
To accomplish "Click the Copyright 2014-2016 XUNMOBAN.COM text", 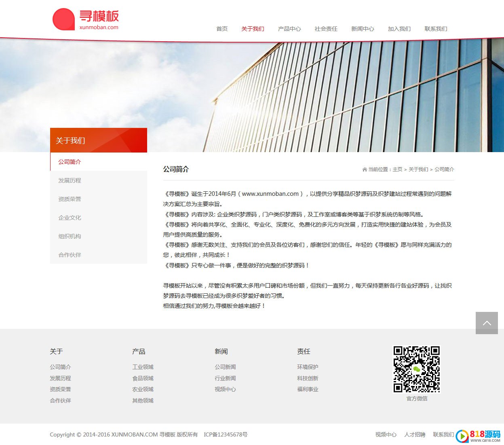I will click(x=104, y=434).
